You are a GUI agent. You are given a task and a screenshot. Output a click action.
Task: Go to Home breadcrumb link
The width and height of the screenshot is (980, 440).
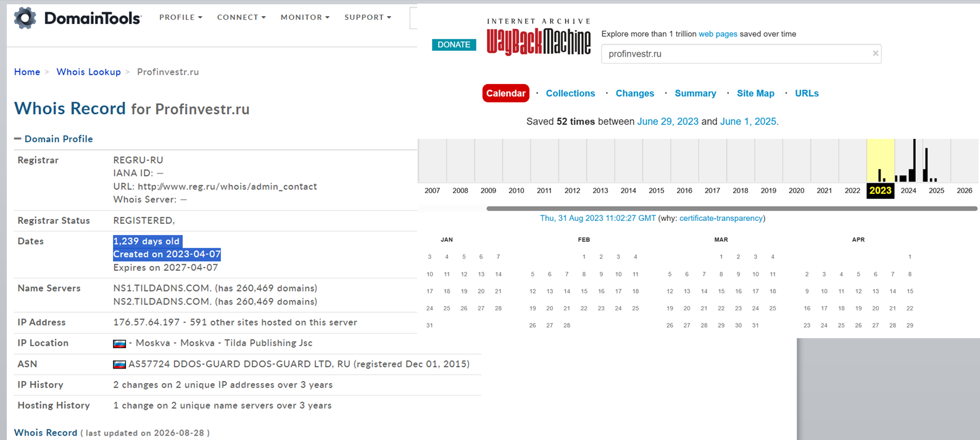tap(27, 72)
